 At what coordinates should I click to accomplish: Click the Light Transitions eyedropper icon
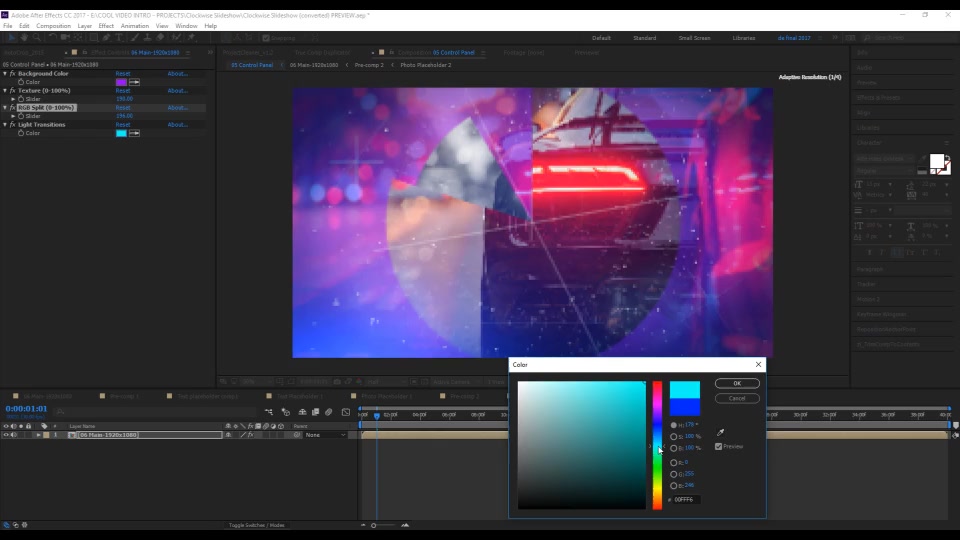(134, 133)
